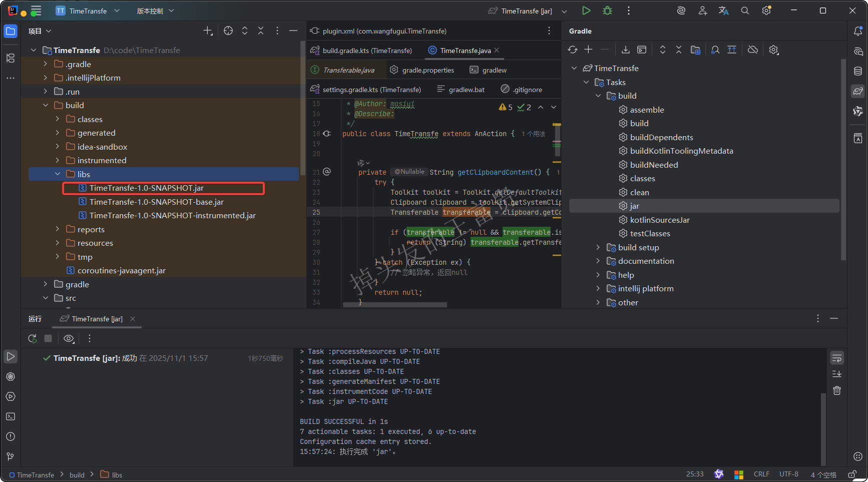Close the TimeTransfe.java tab
The height and width of the screenshot is (482, 868).
click(497, 50)
